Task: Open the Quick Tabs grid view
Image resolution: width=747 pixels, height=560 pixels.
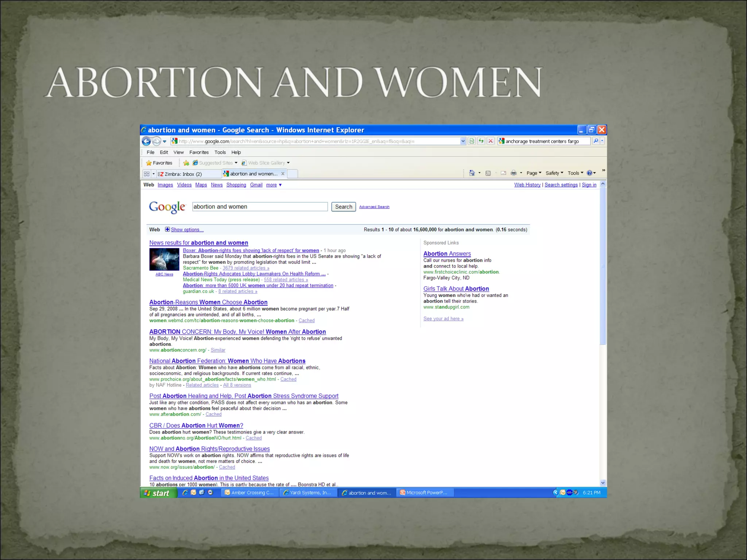Action: point(147,174)
